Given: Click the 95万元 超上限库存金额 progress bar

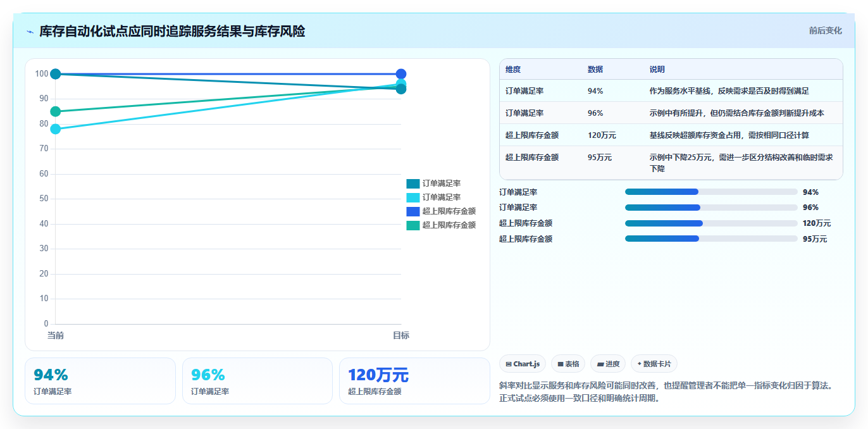Looking at the screenshot, I should [711, 239].
